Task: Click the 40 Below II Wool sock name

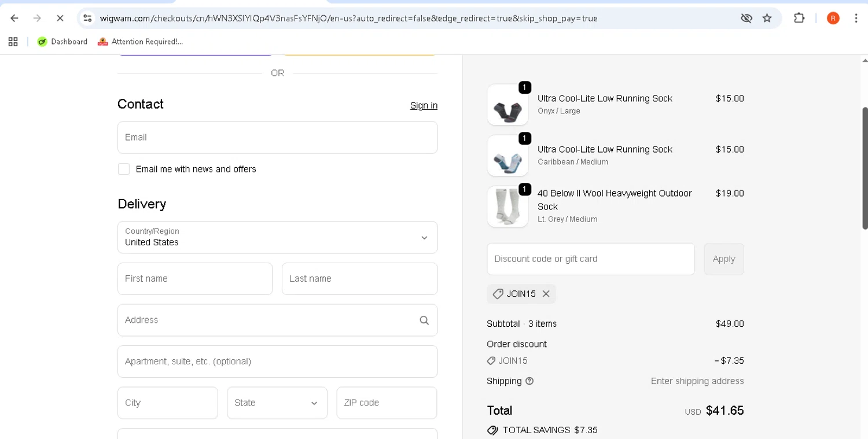Action: click(615, 200)
